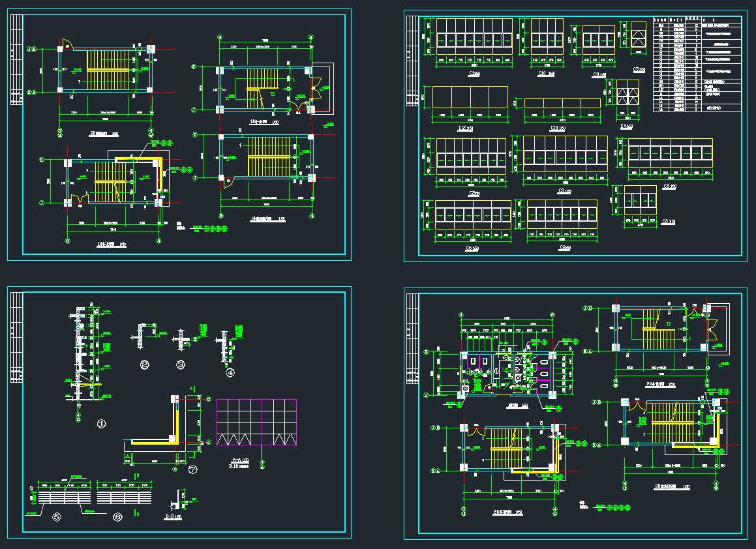The image size is (756, 549).
Task: Click the circled number 1 detail marker
Action: point(101,424)
